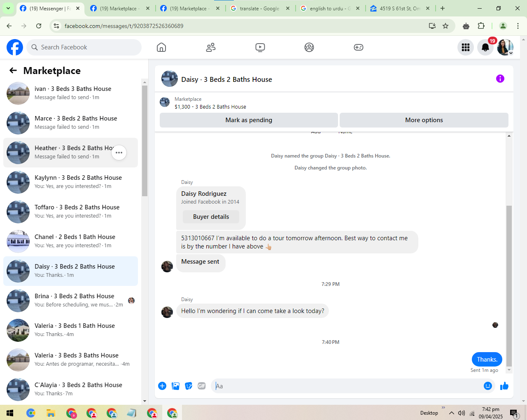Open the Groups icon in top navigation

click(309, 47)
